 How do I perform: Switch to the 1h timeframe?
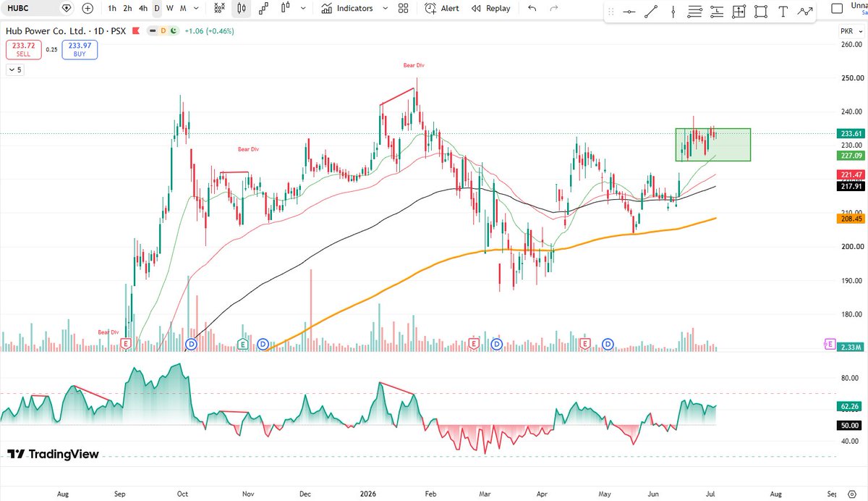pyautogui.click(x=112, y=8)
